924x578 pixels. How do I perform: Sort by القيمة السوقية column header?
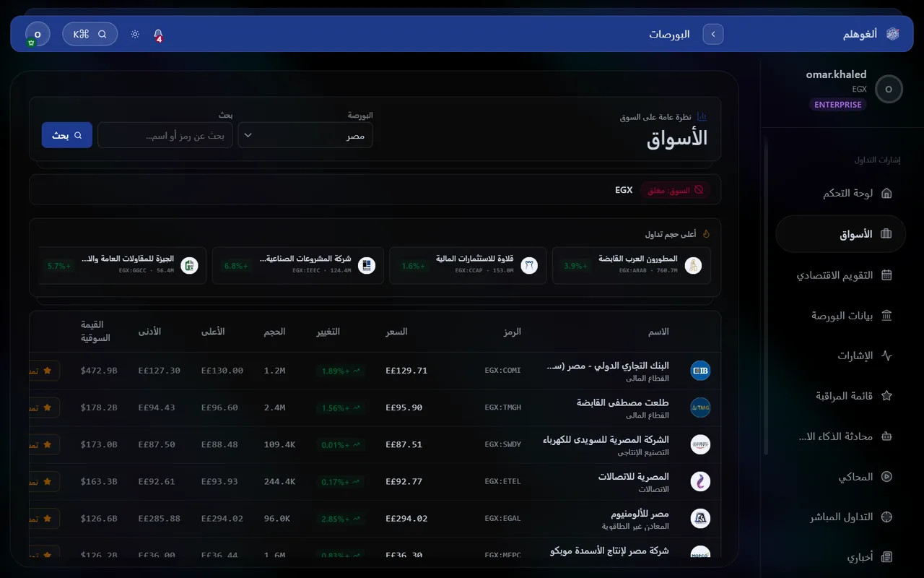[x=95, y=332]
